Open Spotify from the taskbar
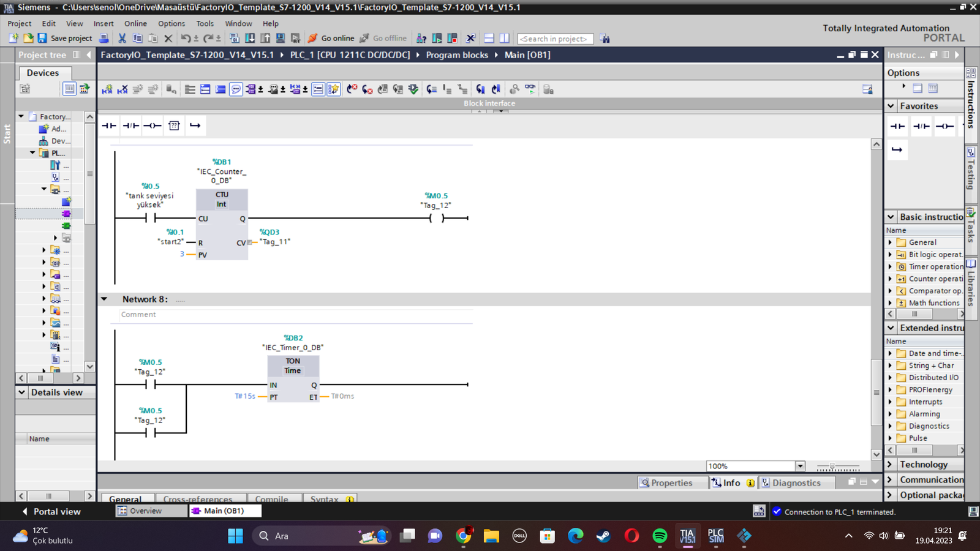 (660, 536)
